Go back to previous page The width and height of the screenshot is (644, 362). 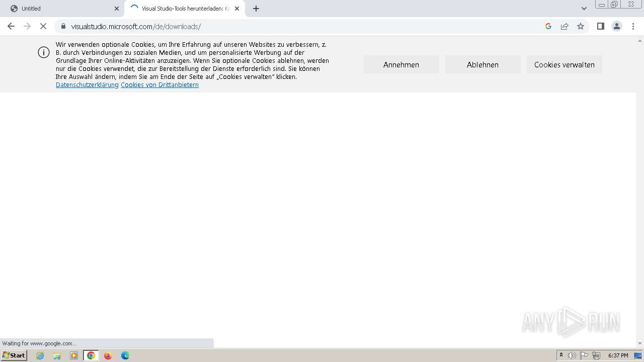11,26
